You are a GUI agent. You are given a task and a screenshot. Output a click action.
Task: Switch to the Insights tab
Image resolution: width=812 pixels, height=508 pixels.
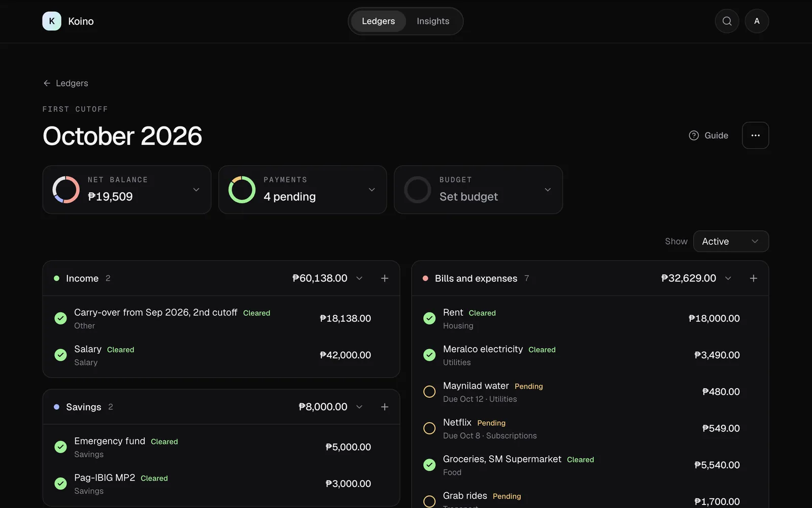[433, 21]
